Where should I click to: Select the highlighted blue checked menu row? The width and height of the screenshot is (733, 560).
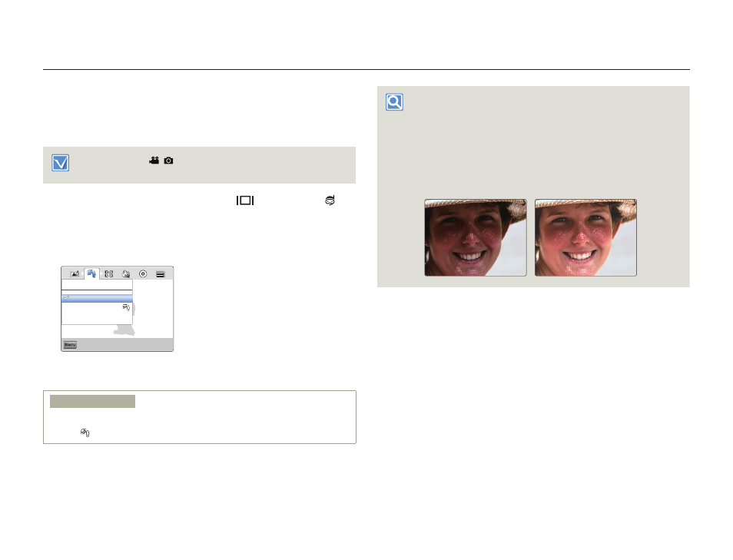click(98, 298)
